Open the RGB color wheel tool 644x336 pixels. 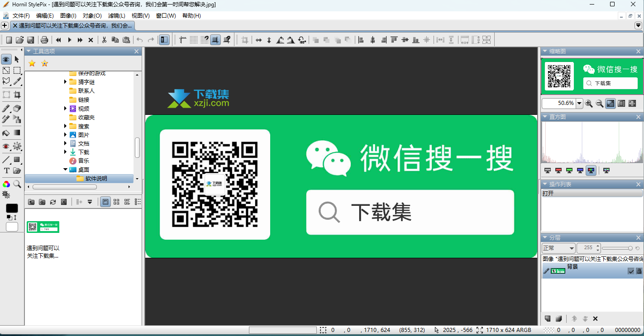click(x=6, y=184)
